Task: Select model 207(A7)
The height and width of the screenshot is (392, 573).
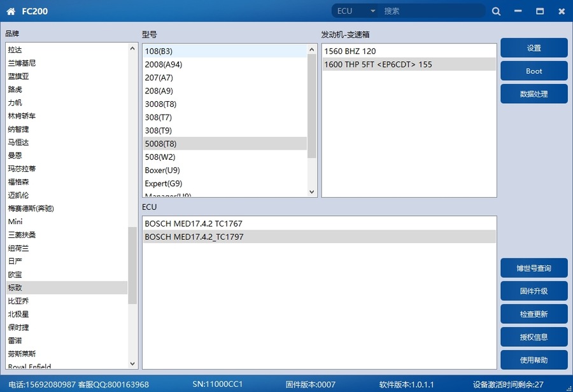Action: coord(225,78)
